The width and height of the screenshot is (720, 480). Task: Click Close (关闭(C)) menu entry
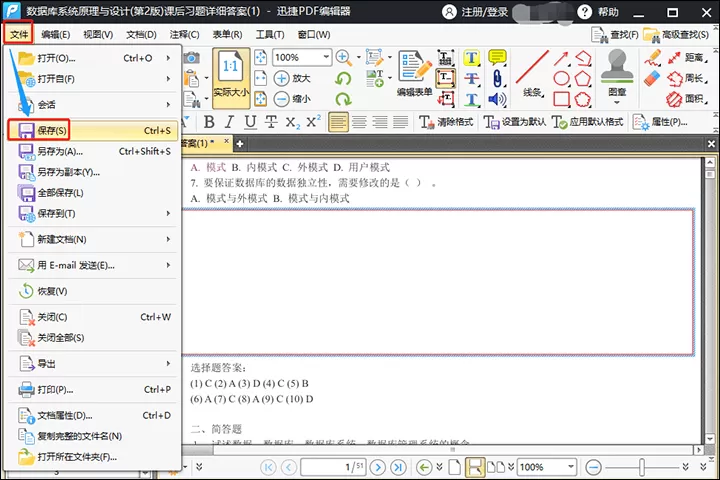click(92, 317)
